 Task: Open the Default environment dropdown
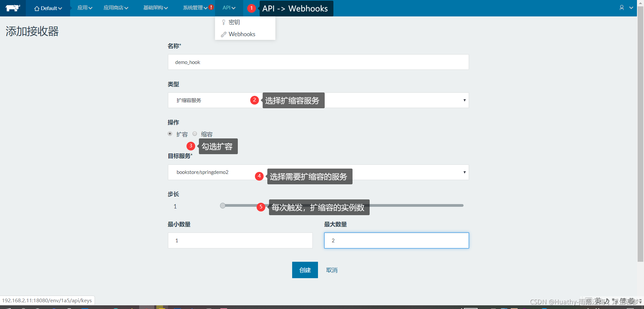click(48, 8)
